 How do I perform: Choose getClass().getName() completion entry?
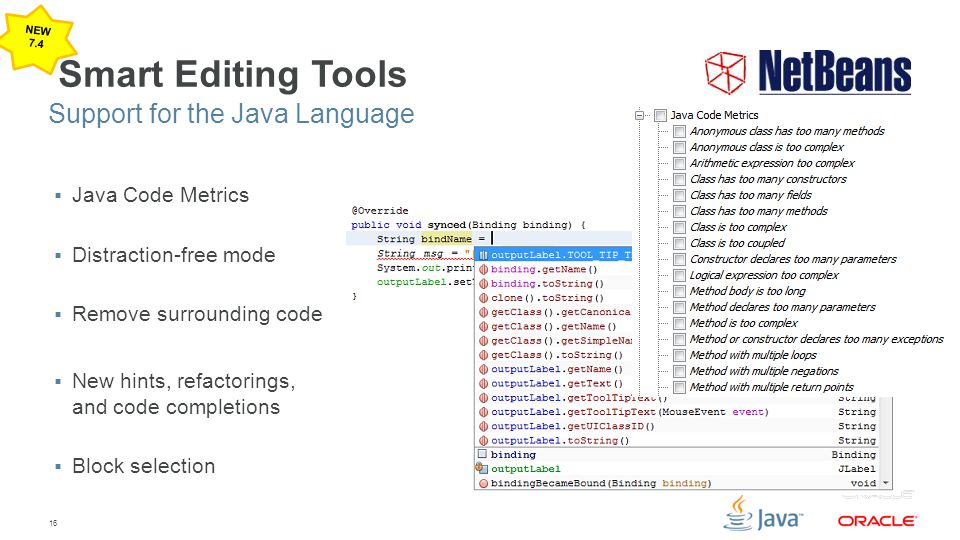coord(553,326)
